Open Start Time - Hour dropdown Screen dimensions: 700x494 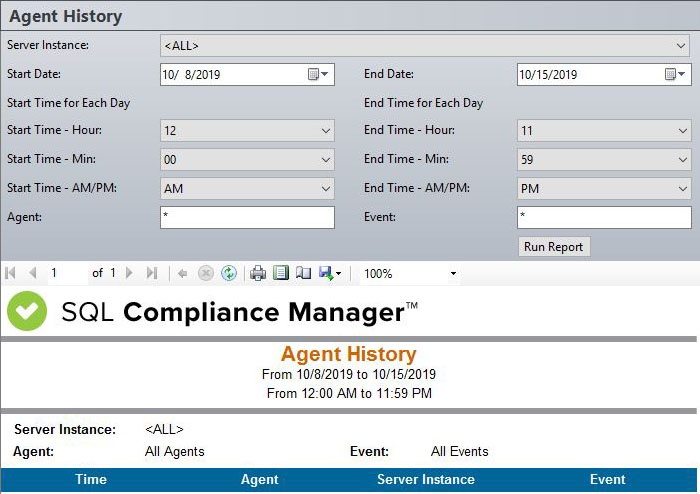(x=326, y=131)
